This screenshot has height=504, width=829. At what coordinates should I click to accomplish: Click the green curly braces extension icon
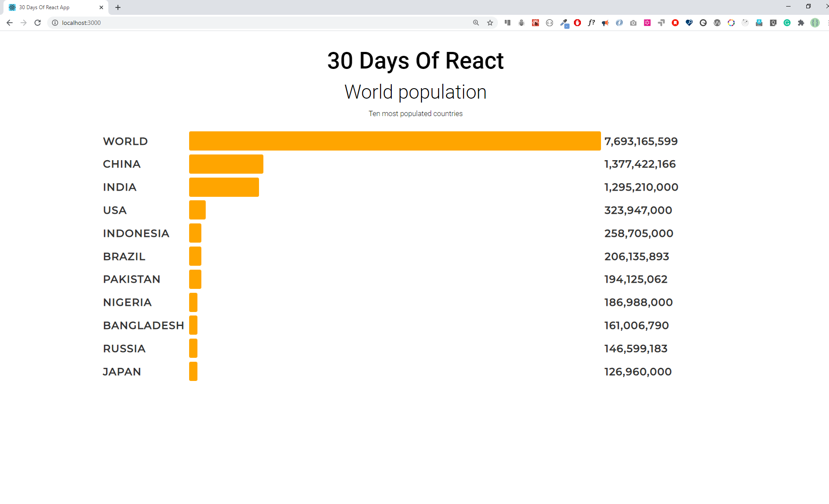(x=815, y=23)
